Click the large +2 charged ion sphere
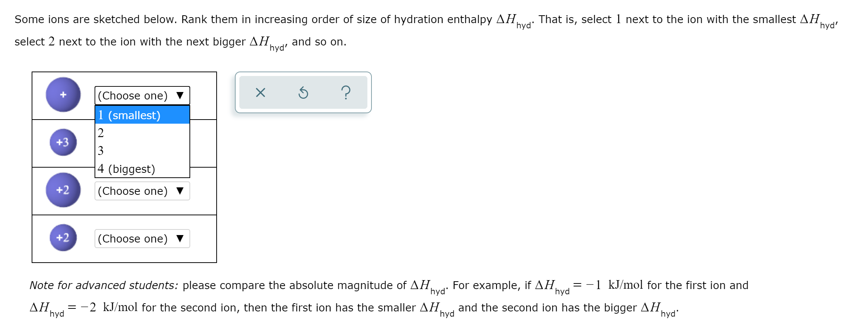The image size is (868, 336). pos(63,190)
